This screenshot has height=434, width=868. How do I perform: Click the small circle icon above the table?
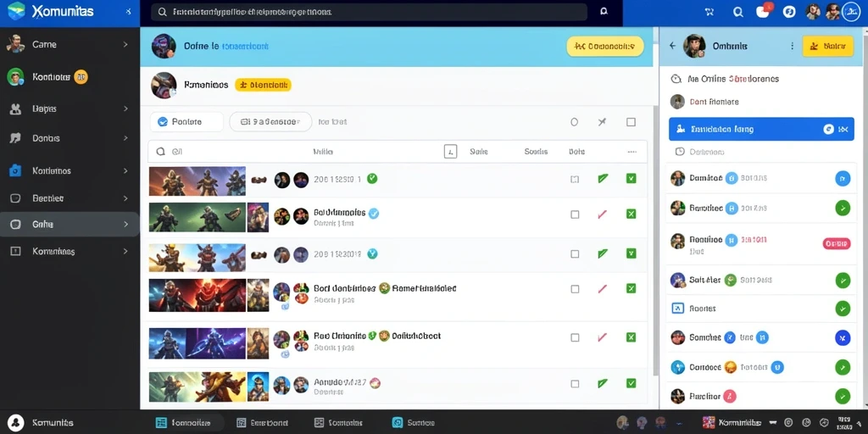(574, 122)
